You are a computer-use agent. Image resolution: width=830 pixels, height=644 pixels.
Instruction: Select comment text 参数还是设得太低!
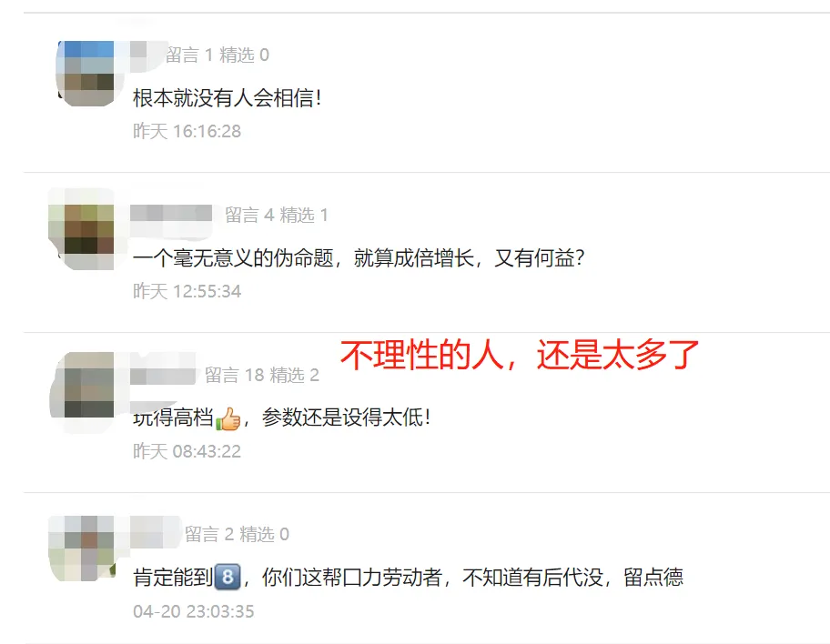pyautogui.click(x=346, y=418)
